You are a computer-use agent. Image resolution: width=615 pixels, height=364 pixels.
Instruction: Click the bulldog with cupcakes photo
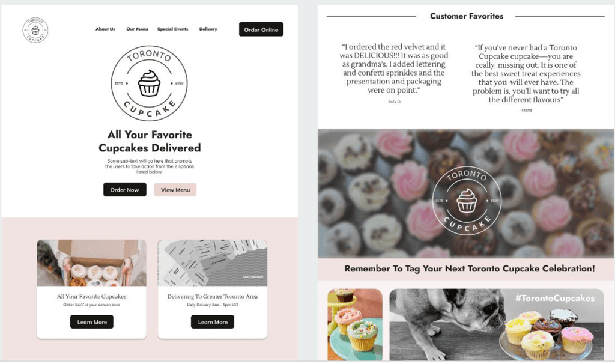pyautogui.click(x=497, y=325)
